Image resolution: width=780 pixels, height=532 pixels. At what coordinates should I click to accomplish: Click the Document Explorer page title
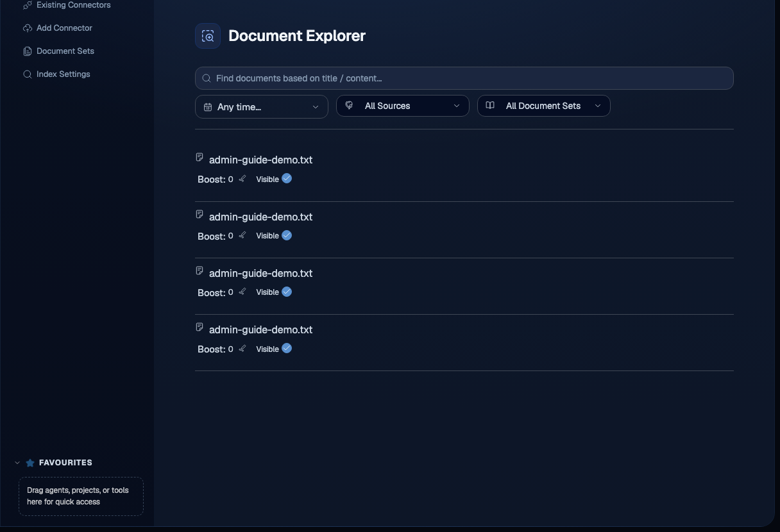point(297,36)
